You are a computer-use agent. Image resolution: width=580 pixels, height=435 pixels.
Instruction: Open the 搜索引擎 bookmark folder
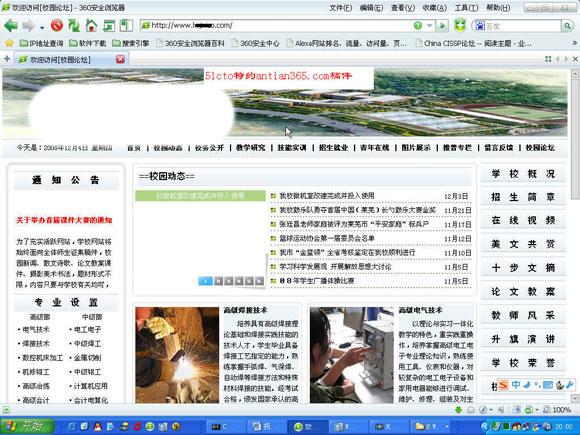pyautogui.click(x=131, y=43)
